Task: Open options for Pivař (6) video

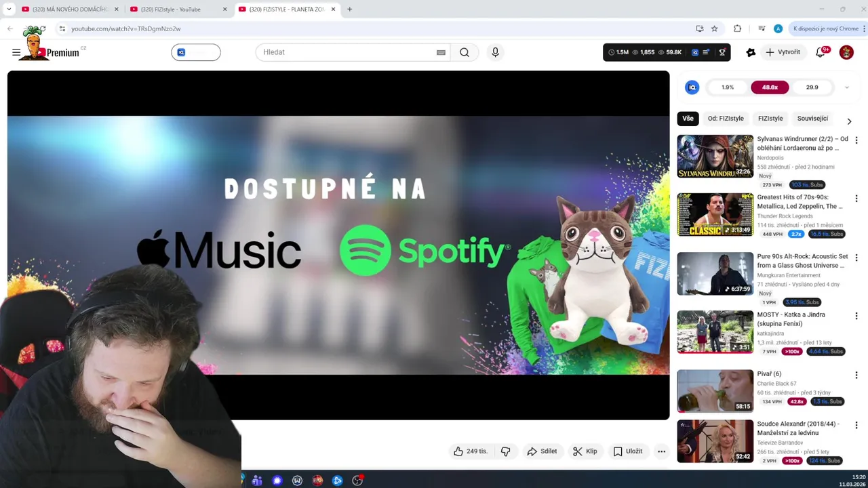Action: coord(856,375)
